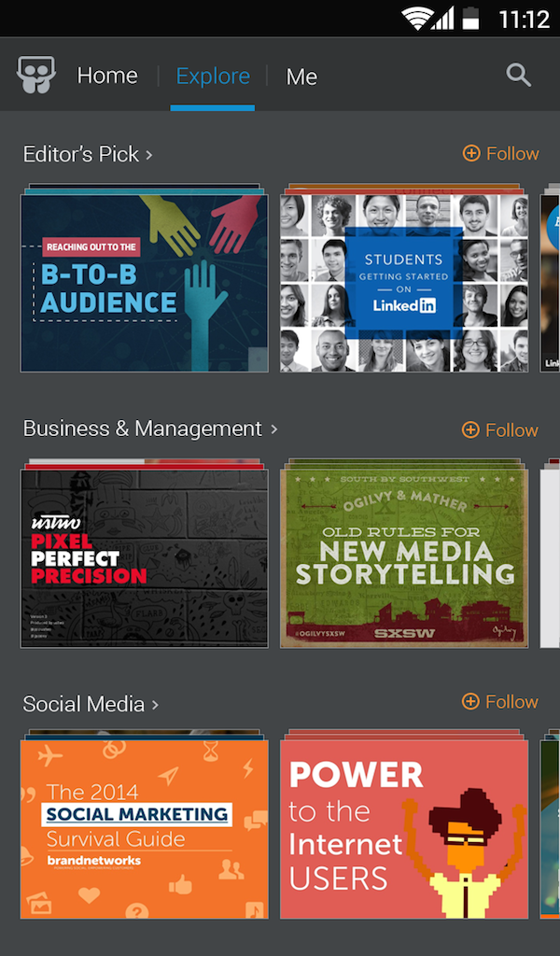The width and height of the screenshot is (560, 956).
Task: Expand the Social Media section chevron
Action: point(154,706)
